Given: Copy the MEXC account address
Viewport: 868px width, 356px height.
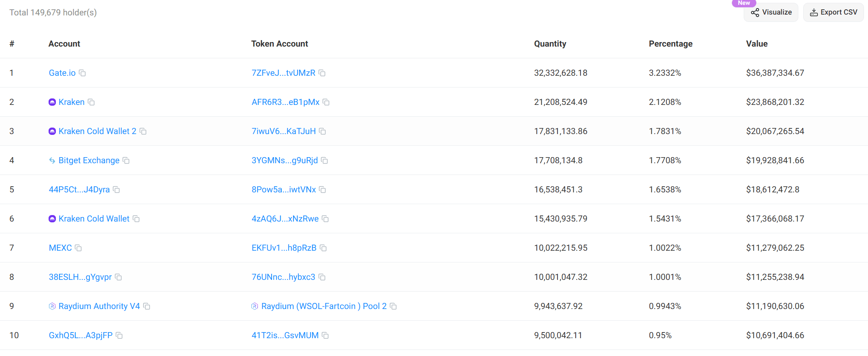Looking at the screenshot, I should tap(78, 248).
